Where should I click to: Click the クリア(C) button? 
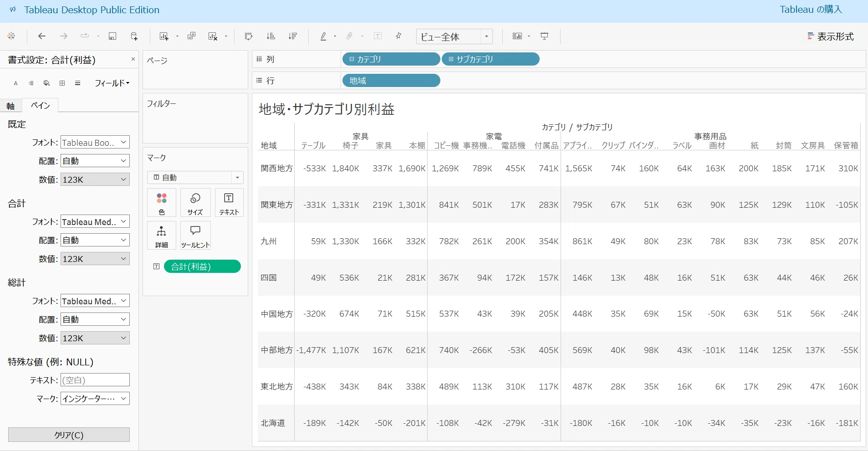69,435
